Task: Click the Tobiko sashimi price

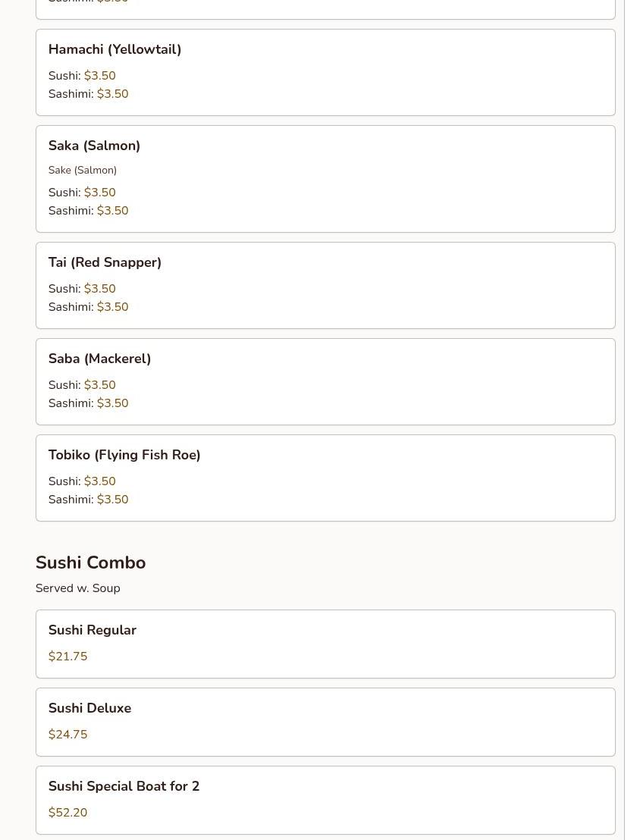Action: 112,500
